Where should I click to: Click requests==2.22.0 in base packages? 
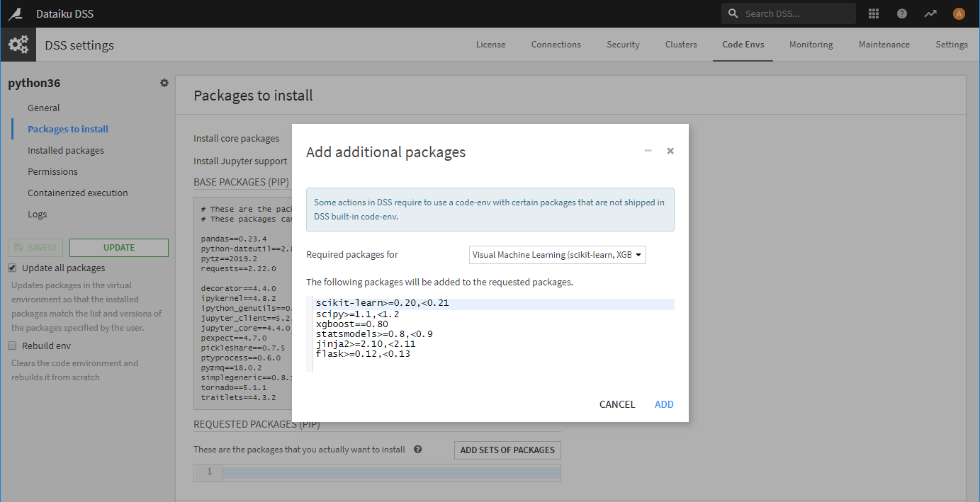pos(238,269)
